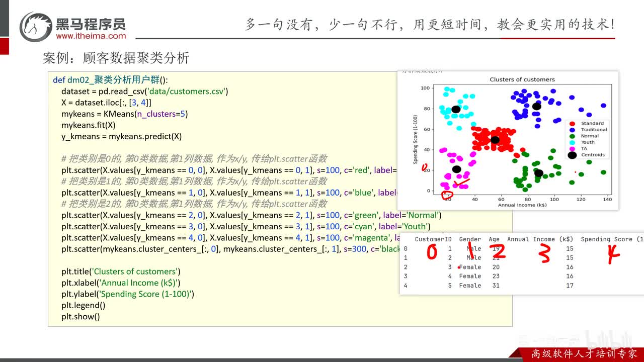This screenshot has width=644, height=362.
Task: Click the Gender table column header
Action: [x=470, y=239]
